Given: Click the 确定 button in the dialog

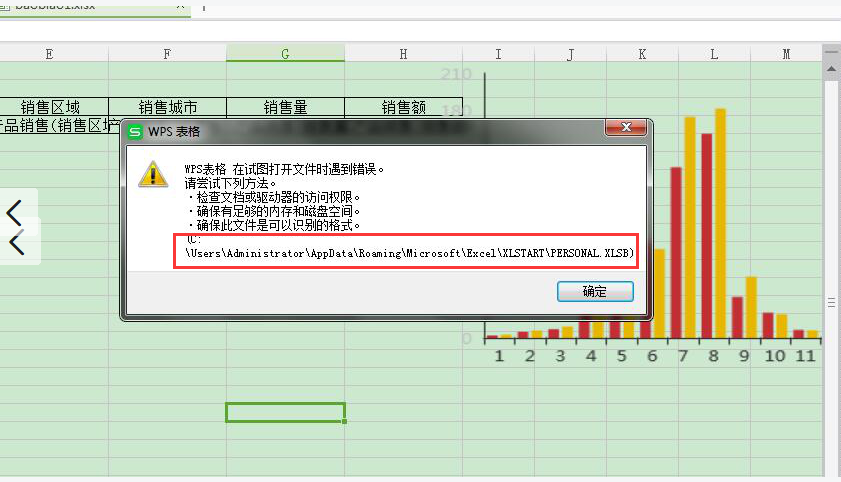Looking at the screenshot, I should (595, 291).
